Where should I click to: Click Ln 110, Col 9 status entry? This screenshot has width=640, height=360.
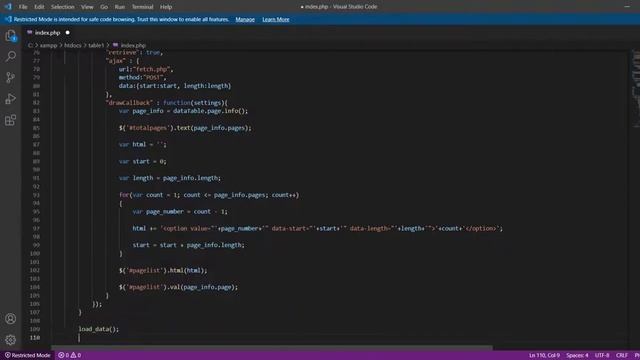(x=544, y=356)
